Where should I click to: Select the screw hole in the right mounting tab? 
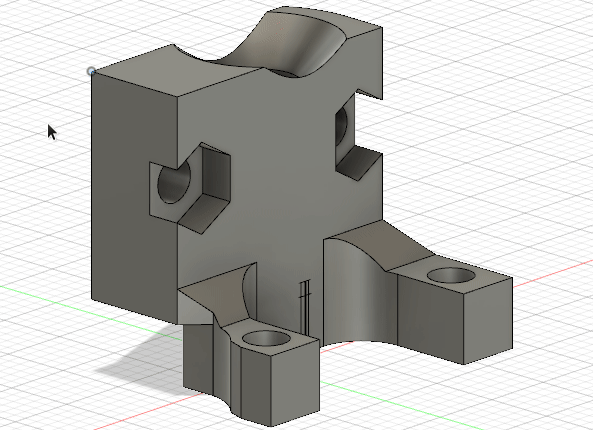click(x=452, y=275)
